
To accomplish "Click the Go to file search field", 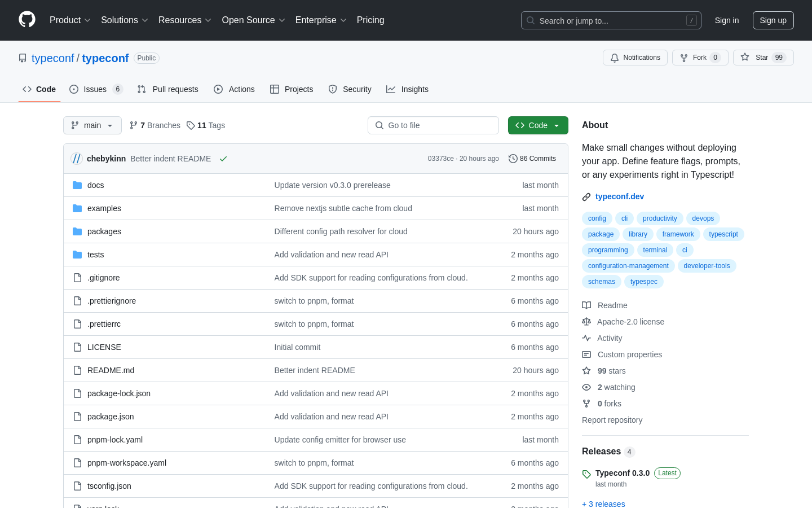I will pos(433,125).
